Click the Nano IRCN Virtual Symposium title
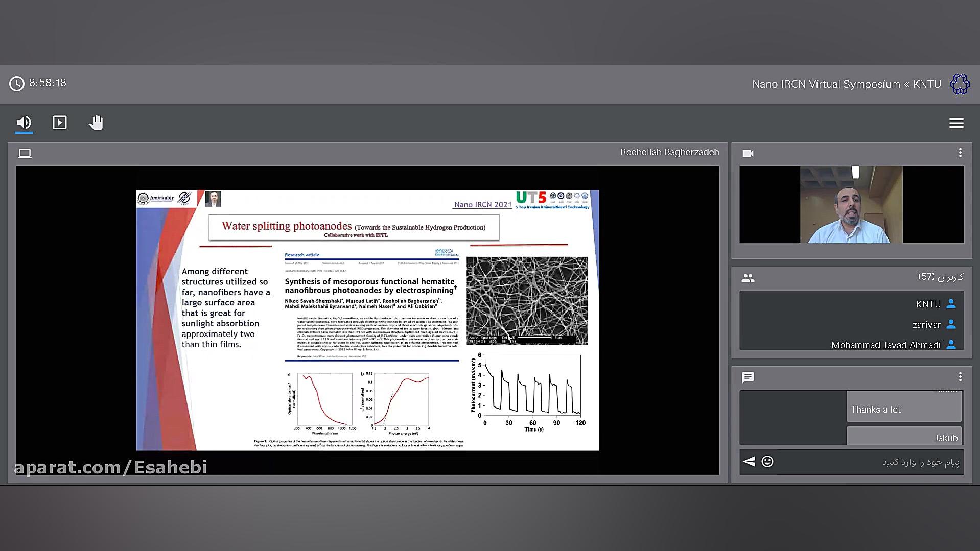Viewport: 980px width, 551px height. pyautogui.click(x=846, y=84)
